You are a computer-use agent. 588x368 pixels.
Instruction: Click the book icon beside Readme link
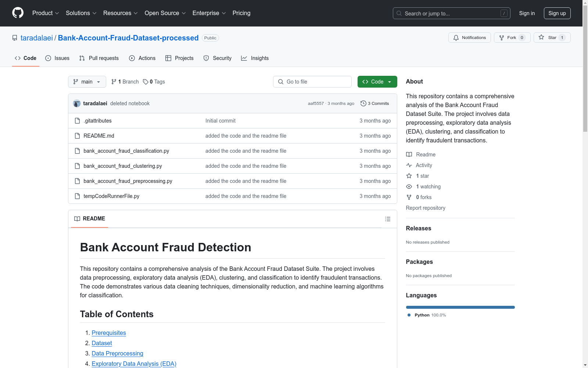point(409,155)
